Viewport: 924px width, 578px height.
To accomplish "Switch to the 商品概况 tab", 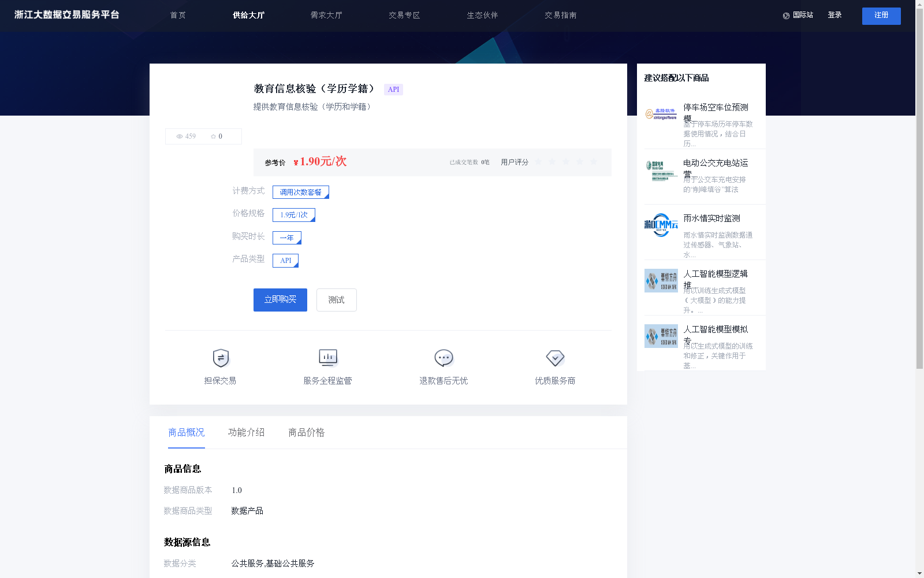I will pos(187,432).
